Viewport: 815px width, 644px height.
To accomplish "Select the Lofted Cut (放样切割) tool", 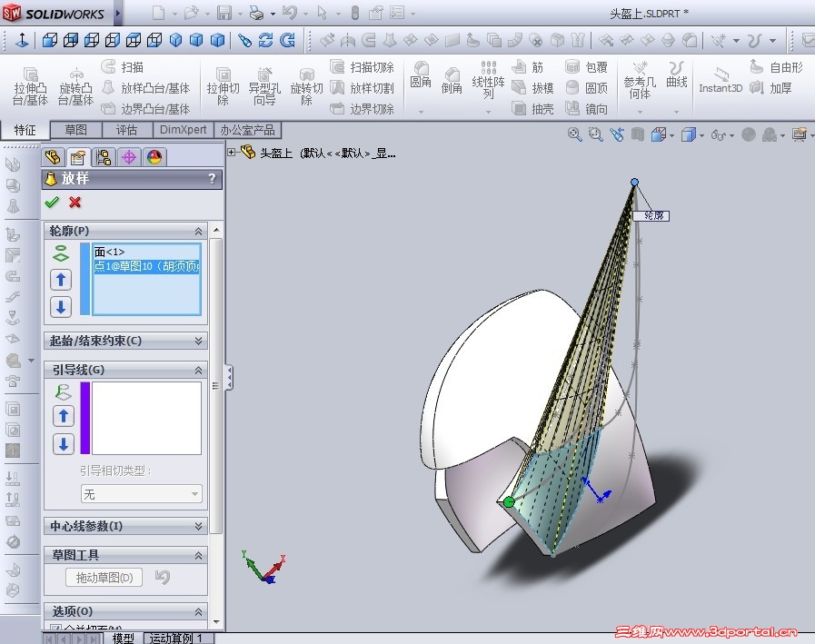I will tap(363, 88).
